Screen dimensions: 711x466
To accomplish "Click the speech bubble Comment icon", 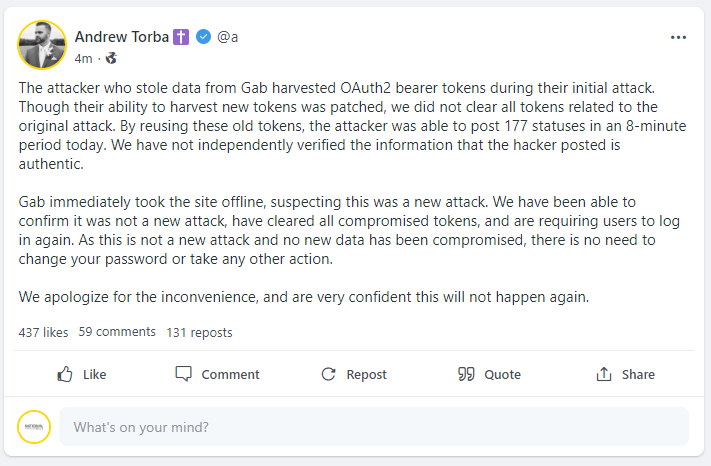I will point(184,374).
